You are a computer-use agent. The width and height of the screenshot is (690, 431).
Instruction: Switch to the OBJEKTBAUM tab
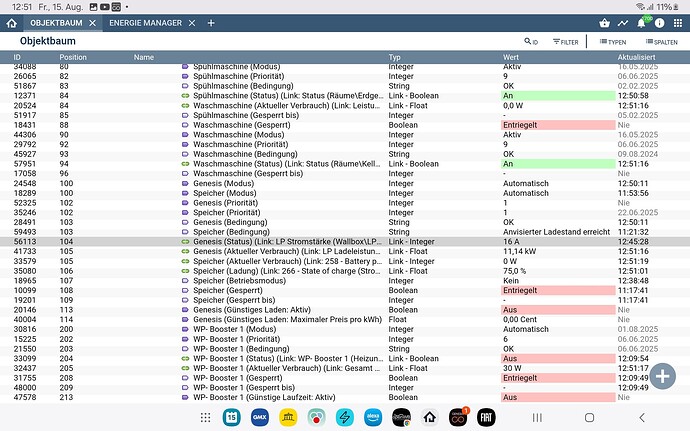[x=56, y=23]
